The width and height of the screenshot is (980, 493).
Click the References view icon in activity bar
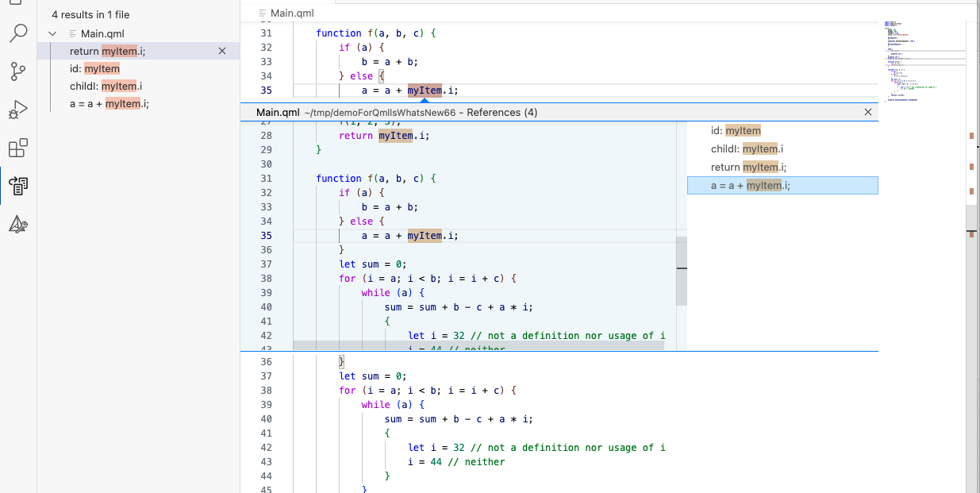tap(18, 186)
